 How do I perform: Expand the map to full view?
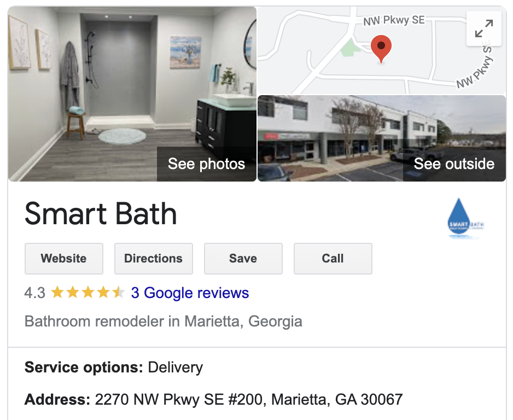[483, 28]
